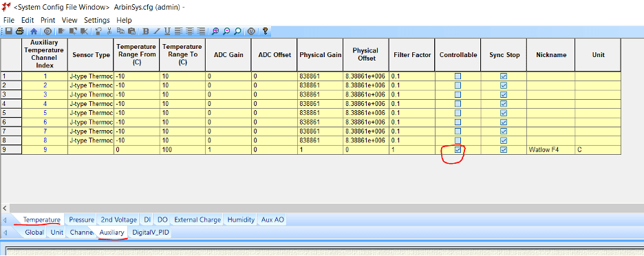This screenshot has width=644, height=256.
Task: Click Temperature Range To value '100'
Action: coord(182,150)
